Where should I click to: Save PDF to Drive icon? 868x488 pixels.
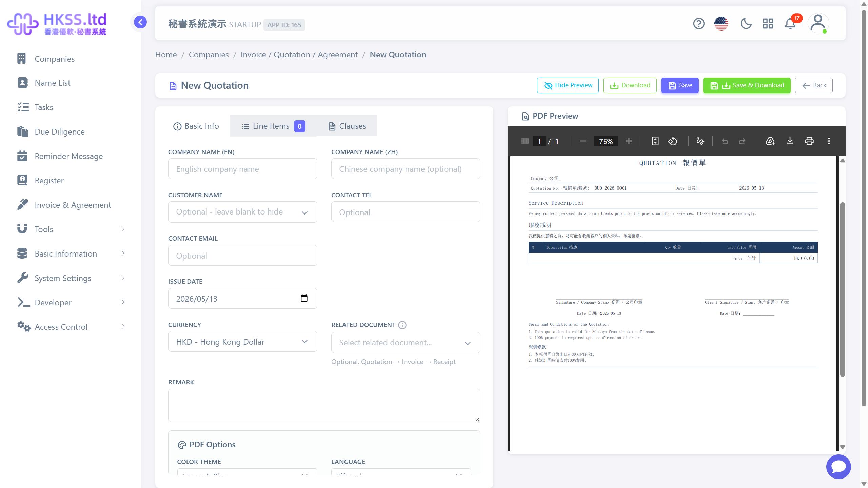click(770, 141)
